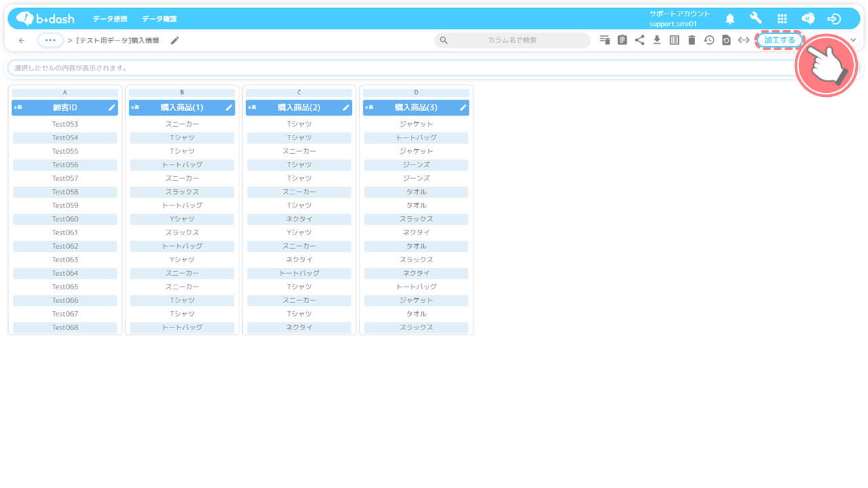The width and height of the screenshot is (868, 488).
Task: Open the wrench settings icon
Action: (x=755, y=18)
